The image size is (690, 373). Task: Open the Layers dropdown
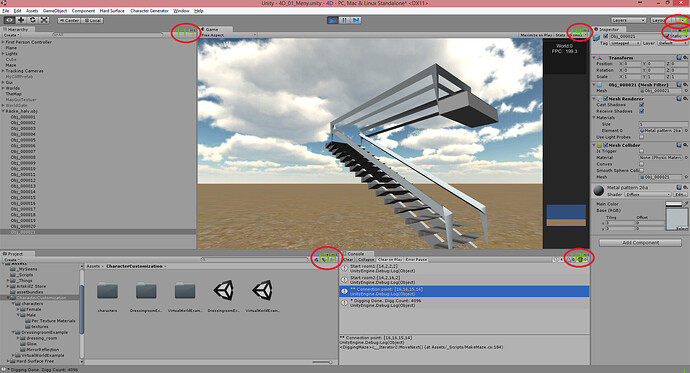coord(628,20)
